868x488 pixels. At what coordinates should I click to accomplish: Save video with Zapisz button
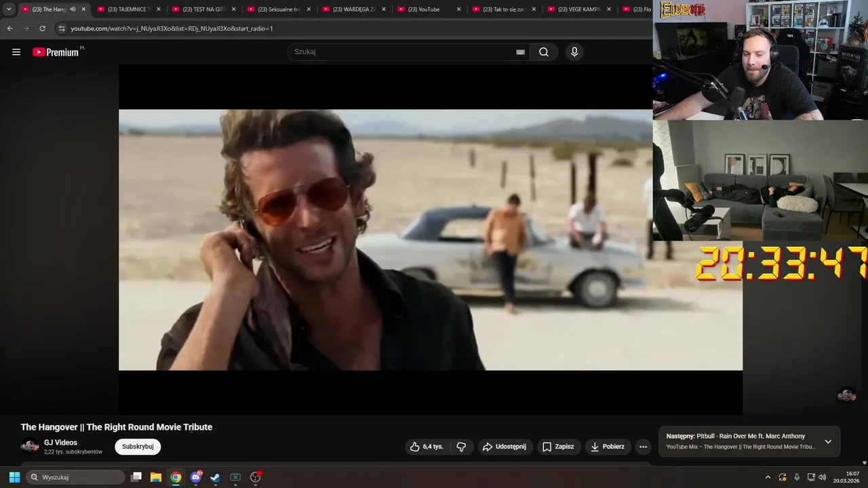559,447
